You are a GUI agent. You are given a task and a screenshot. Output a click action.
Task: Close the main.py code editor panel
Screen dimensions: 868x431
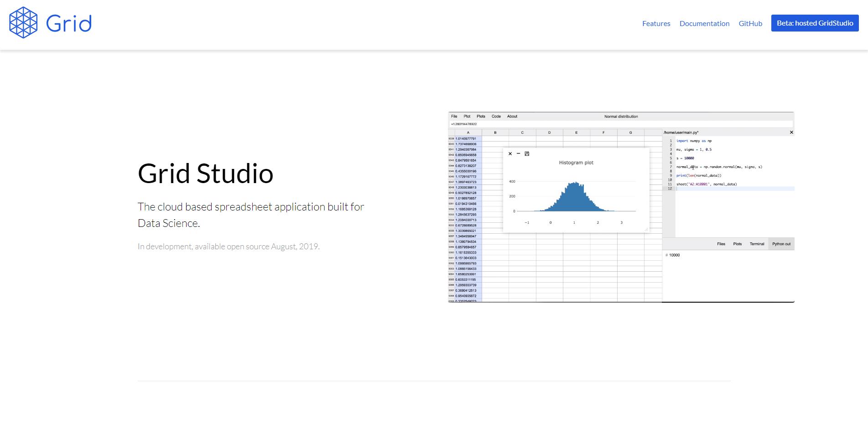[x=791, y=132]
